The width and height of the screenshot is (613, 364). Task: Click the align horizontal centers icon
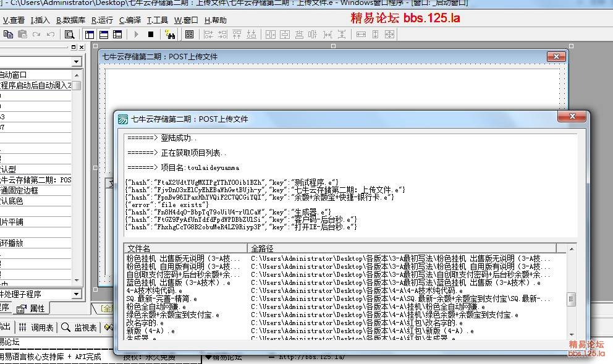tap(313, 35)
